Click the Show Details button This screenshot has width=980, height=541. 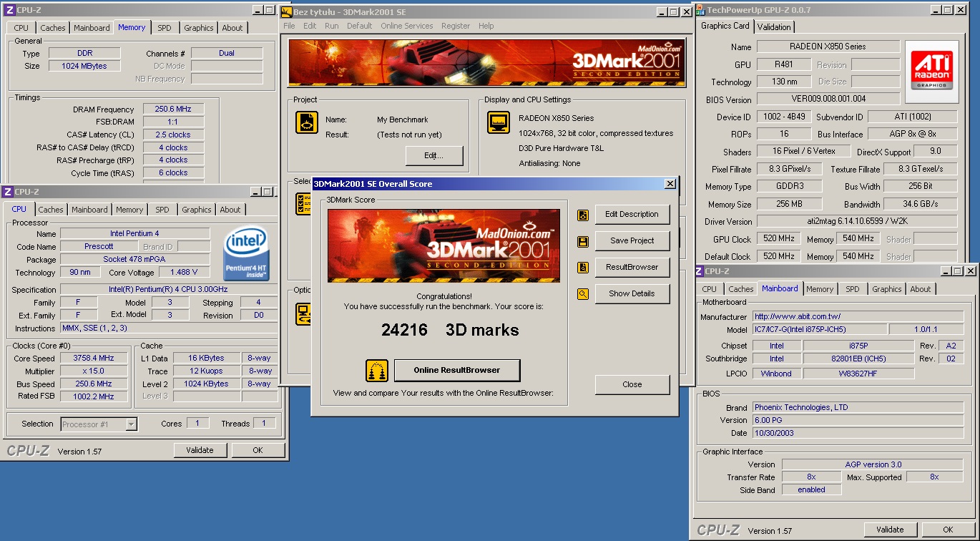632,293
